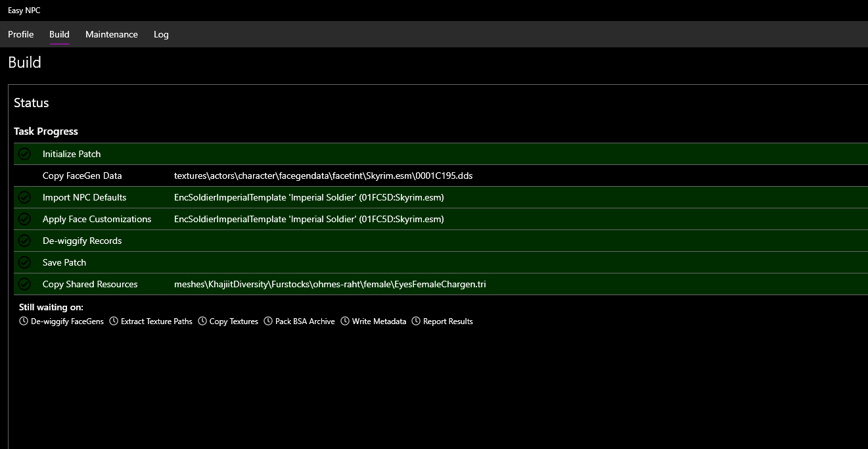Click the Extract Texture Paths pending task
The image size is (868, 449).
156,321
